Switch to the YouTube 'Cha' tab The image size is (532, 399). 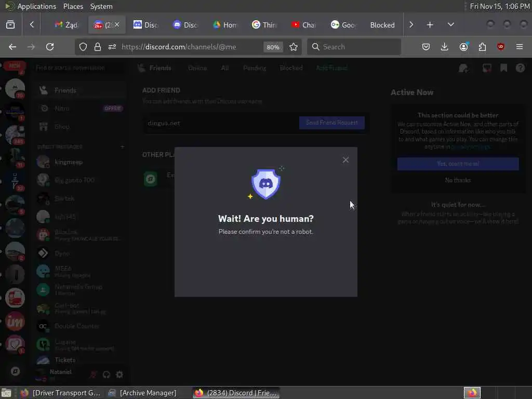point(303,25)
